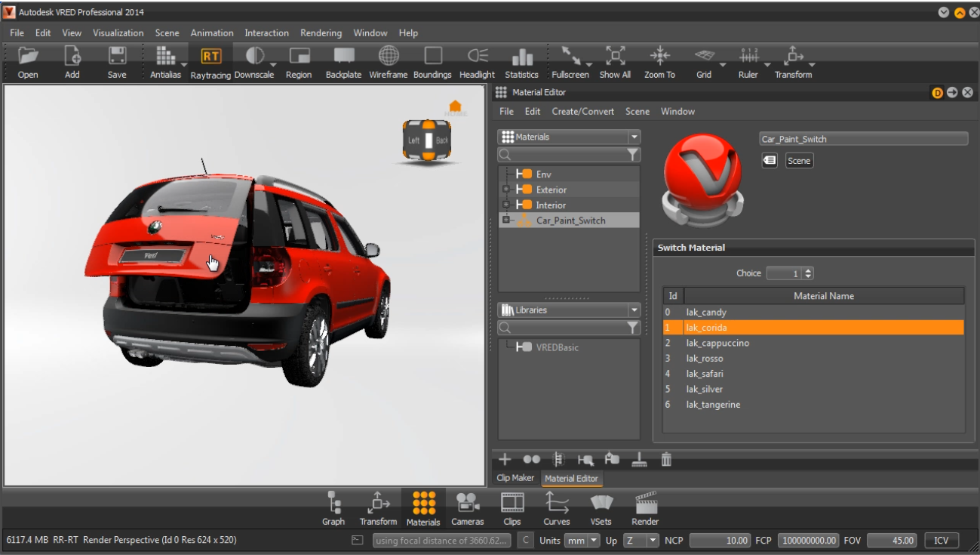980x555 pixels.
Task: Select lak_tangerine in the switch list
Action: coord(813,405)
